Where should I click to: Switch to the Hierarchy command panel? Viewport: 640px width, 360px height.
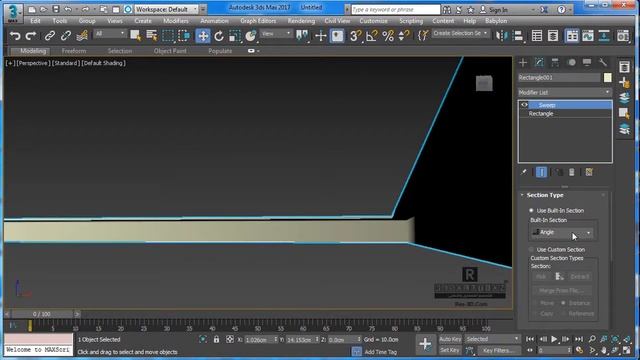(555, 62)
